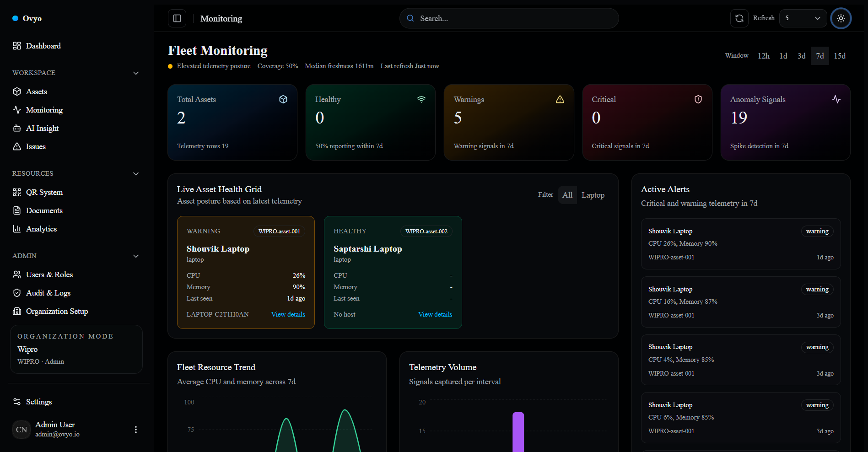Click the purple Telemetry Volume bar

518,432
